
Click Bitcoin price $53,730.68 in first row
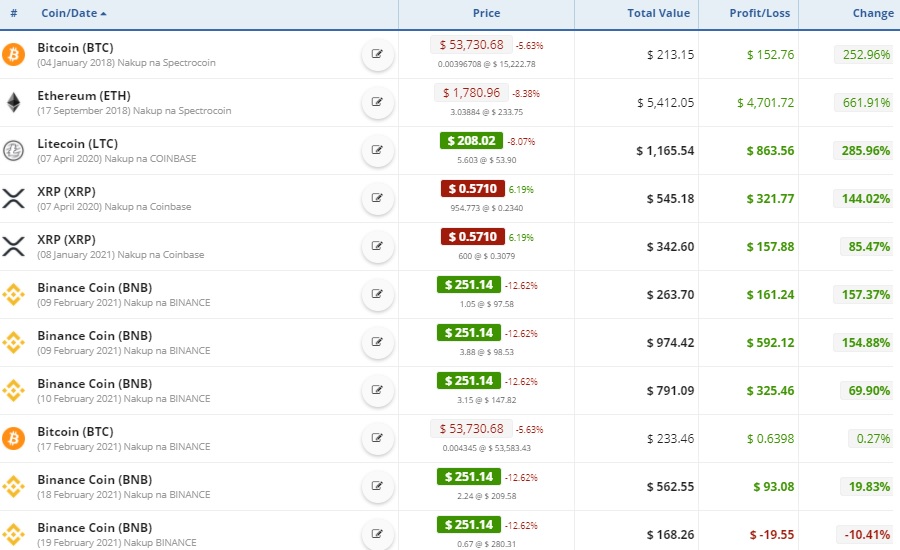(471, 45)
